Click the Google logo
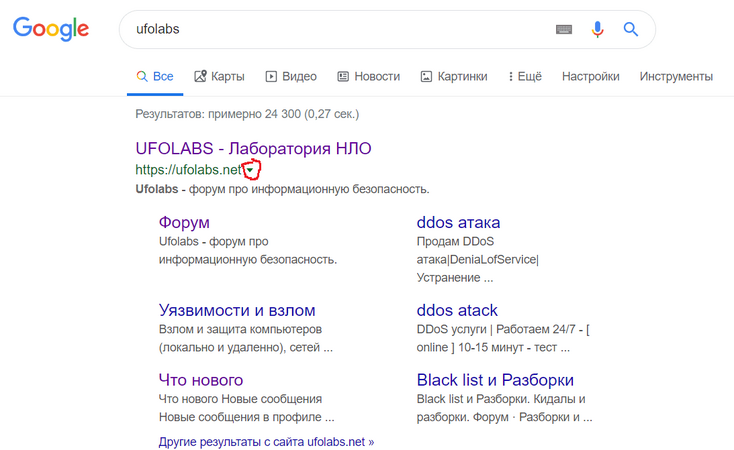 click(51, 29)
